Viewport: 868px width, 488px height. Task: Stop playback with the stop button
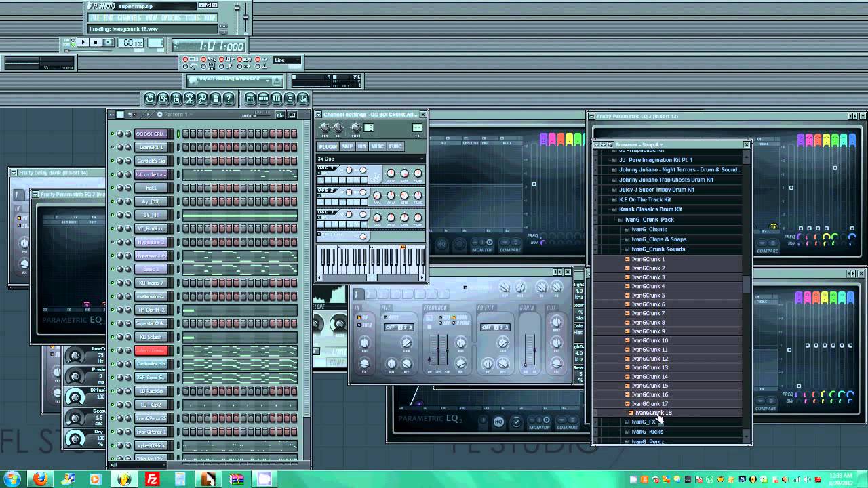[96, 43]
